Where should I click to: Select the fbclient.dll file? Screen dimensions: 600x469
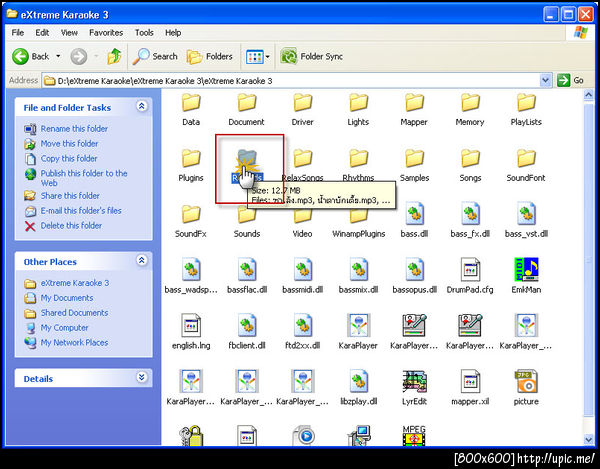247,331
